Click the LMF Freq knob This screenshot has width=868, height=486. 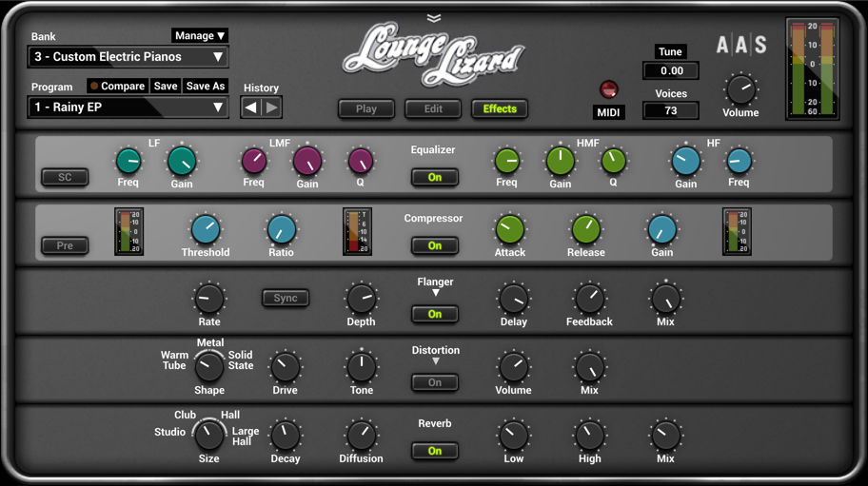tap(254, 161)
